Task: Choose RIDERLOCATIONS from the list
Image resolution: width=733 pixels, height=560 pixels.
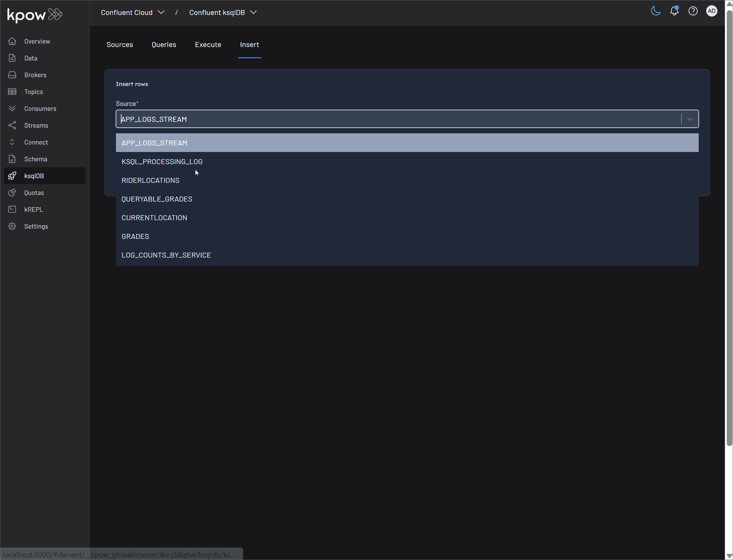Action: [407, 180]
